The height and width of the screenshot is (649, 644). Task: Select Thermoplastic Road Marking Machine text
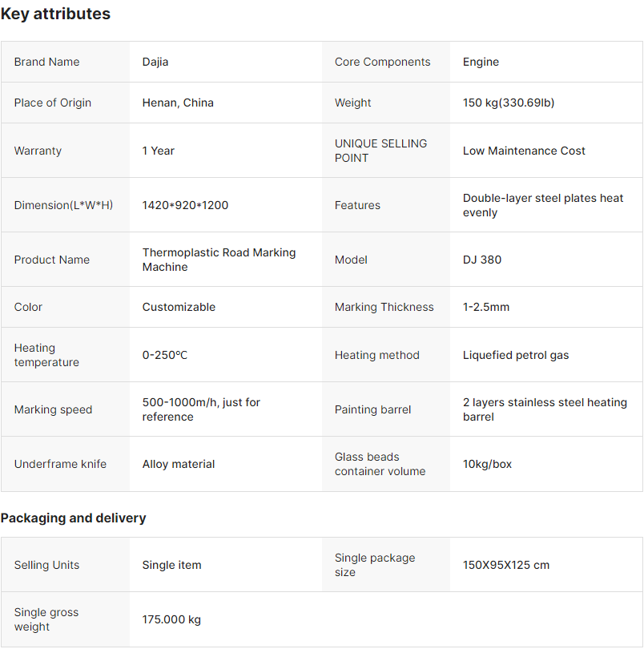pyautogui.click(x=219, y=260)
